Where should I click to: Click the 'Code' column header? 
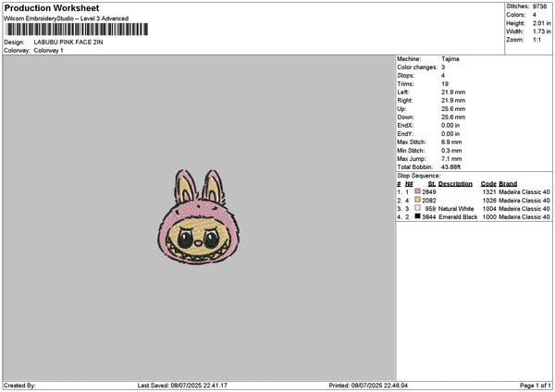[x=488, y=184]
